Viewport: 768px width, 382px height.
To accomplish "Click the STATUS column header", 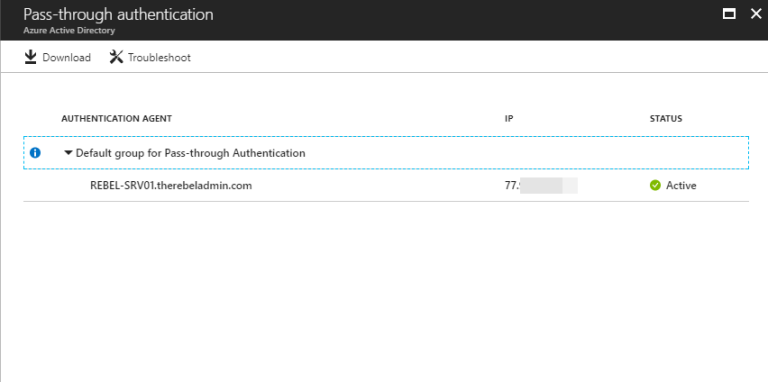I will 666,119.
